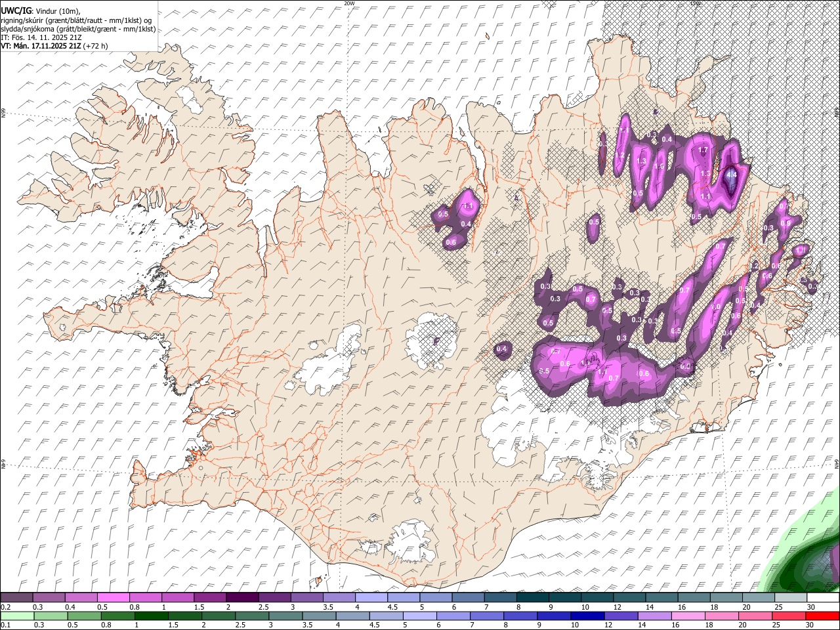840x630 pixels.
Task: Select the 3–3.5 swatch on upper scale
Action: [x=306, y=598]
